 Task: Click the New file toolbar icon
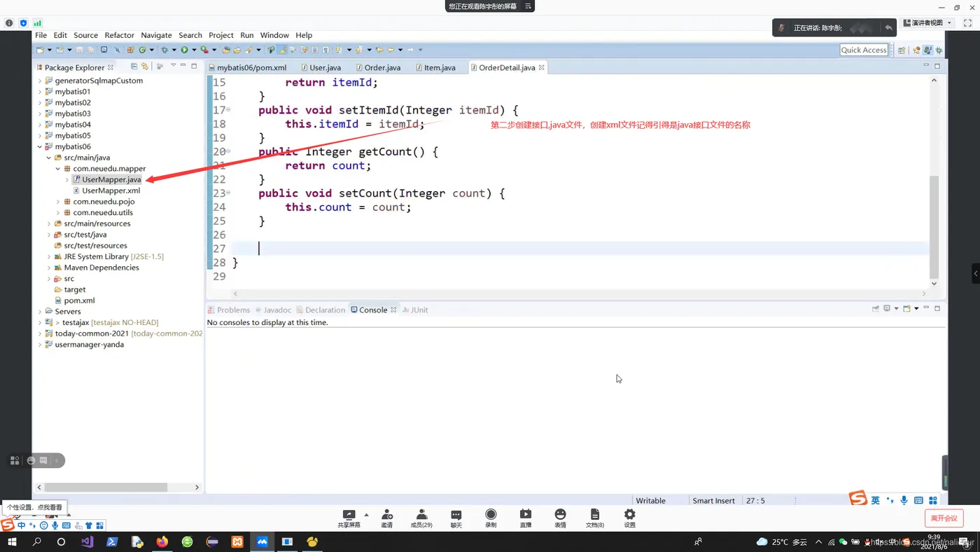point(41,50)
